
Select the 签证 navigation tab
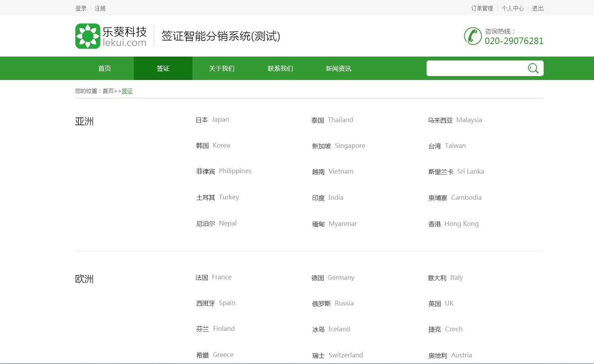(x=163, y=68)
